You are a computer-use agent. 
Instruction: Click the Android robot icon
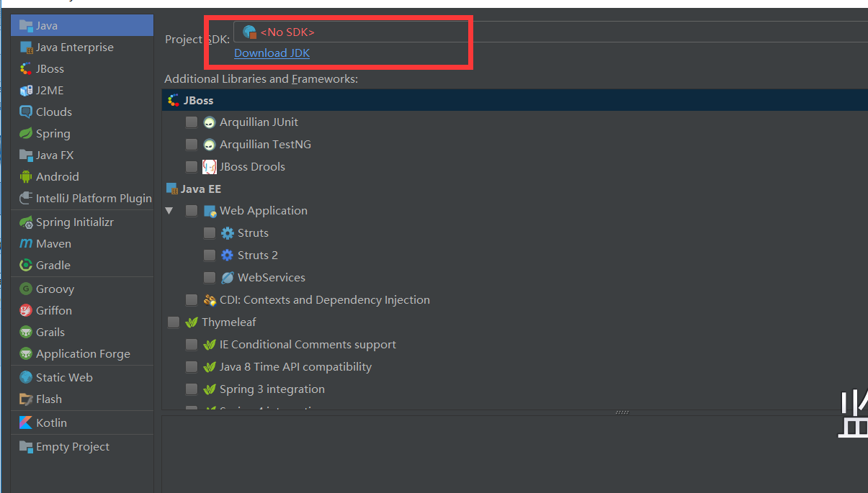(x=26, y=177)
